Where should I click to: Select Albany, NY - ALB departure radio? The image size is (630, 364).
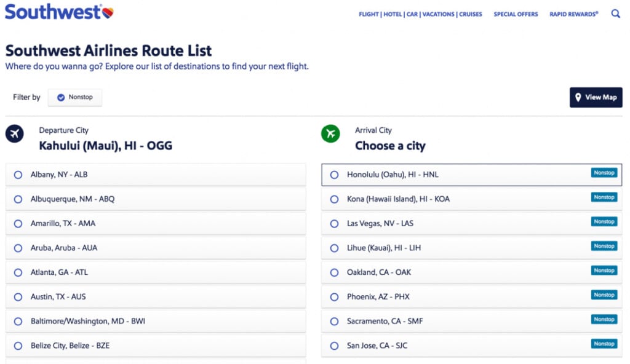pos(18,175)
